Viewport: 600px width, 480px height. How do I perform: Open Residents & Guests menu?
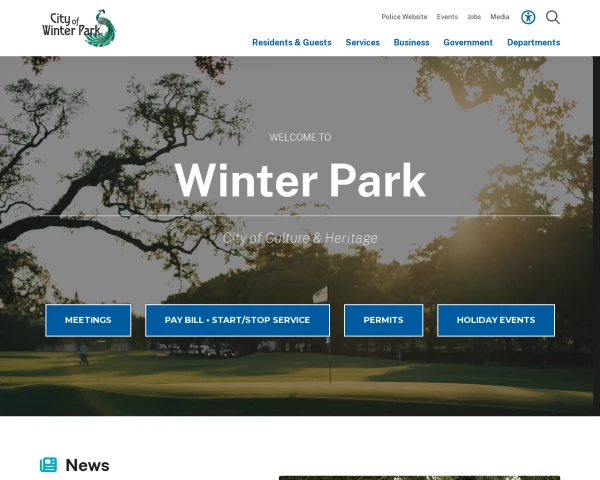[x=292, y=42]
